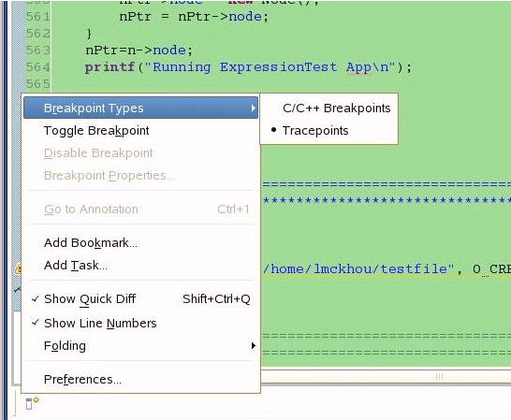Expand the Folding submenu
This screenshot has height=420, width=511.
pos(140,346)
